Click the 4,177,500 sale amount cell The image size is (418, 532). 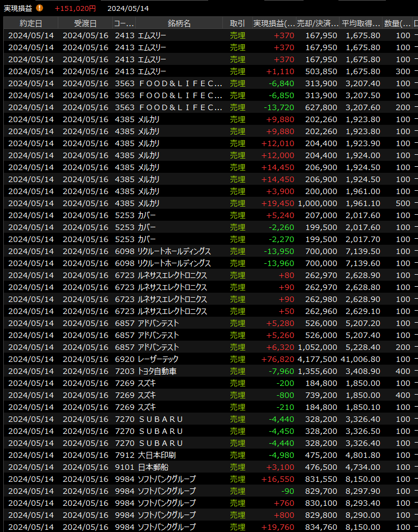(x=318, y=359)
